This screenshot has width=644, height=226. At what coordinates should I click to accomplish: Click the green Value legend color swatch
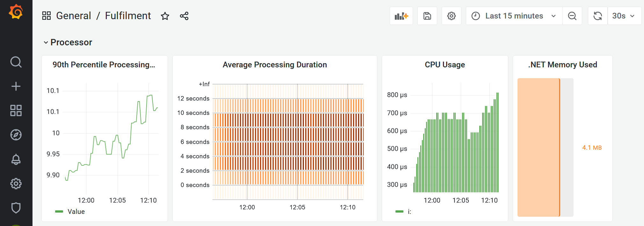pos(59,211)
